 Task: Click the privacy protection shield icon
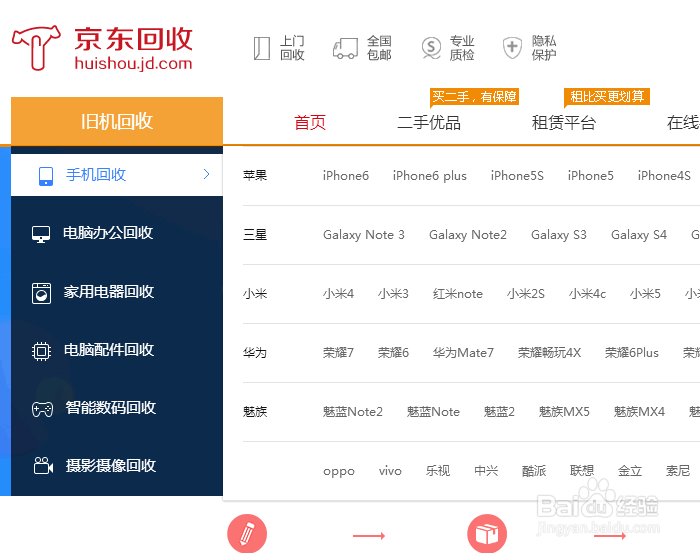coord(512,48)
